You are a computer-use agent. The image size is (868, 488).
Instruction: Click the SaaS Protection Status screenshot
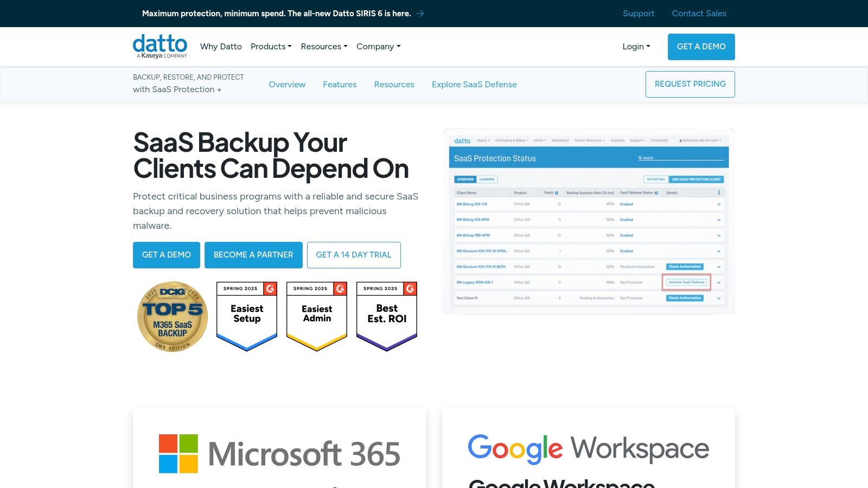pos(589,221)
